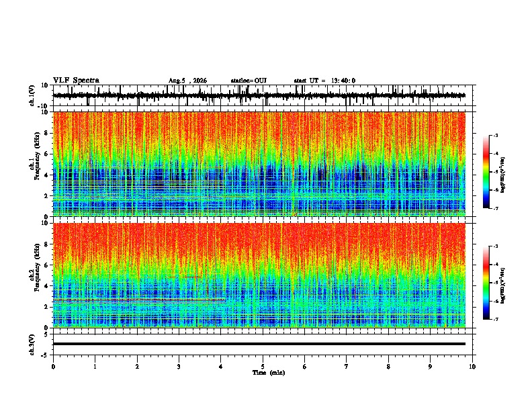Viewport: 532px width, 411px height.
Task: Click the ch.1 frequency axis "2" tick label
Action: click(47, 196)
